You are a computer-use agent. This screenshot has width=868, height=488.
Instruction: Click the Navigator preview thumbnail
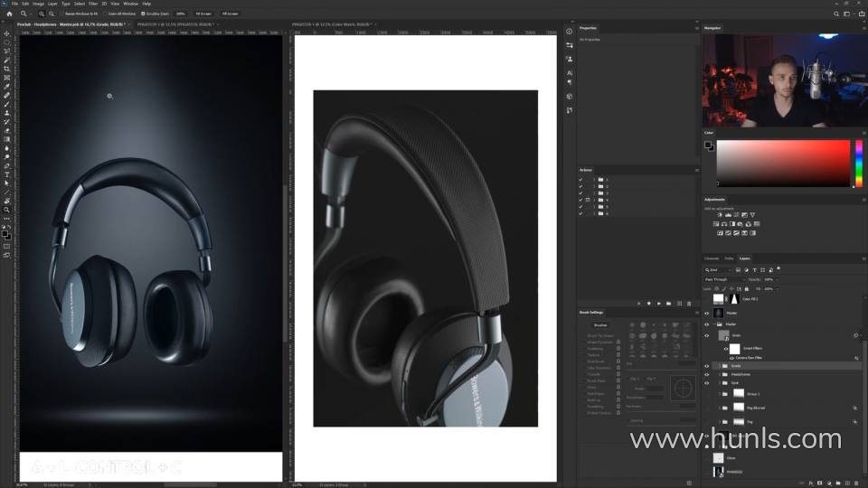point(783,80)
